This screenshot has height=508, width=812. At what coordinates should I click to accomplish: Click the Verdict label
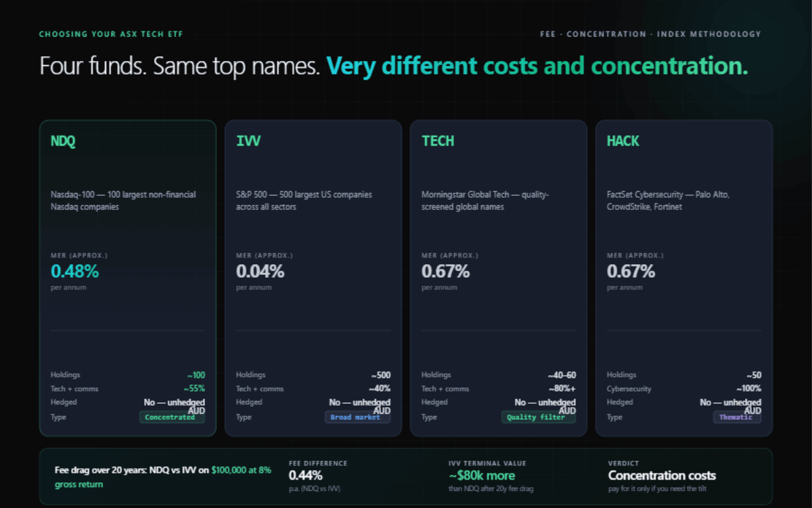point(623,463)
